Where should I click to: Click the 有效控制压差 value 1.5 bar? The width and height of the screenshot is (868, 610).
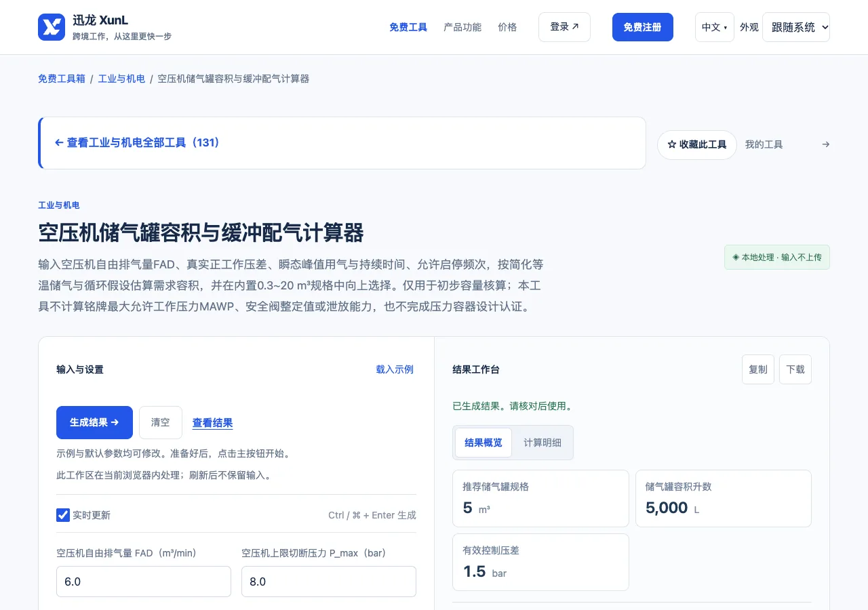pyautogui.click(x=485, y=571)
